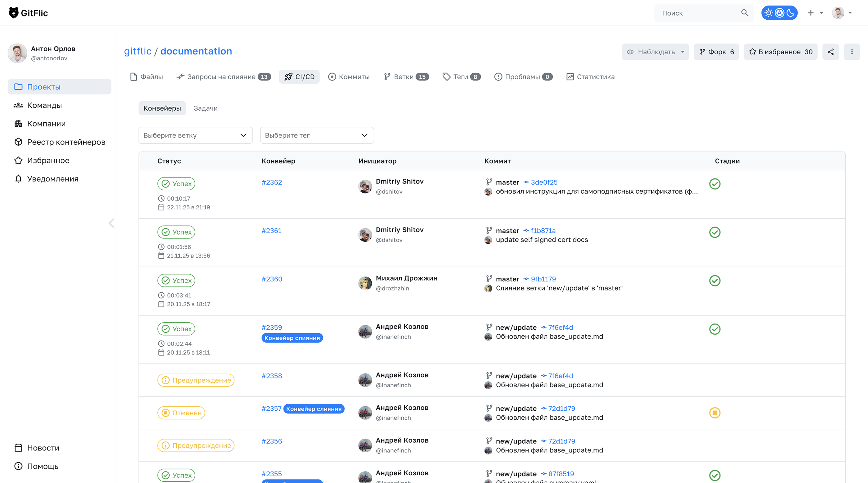868x483 pixels.
Task: Open pipeline #2359
Action: tap(272, 327)
